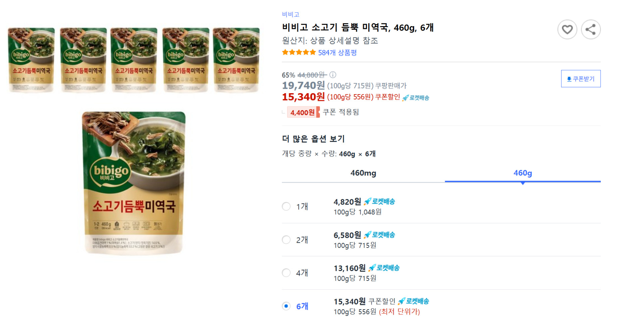Select the 1개 quantity radio button
This screenshot has height=324, width=644.
(x=286, y=206)
